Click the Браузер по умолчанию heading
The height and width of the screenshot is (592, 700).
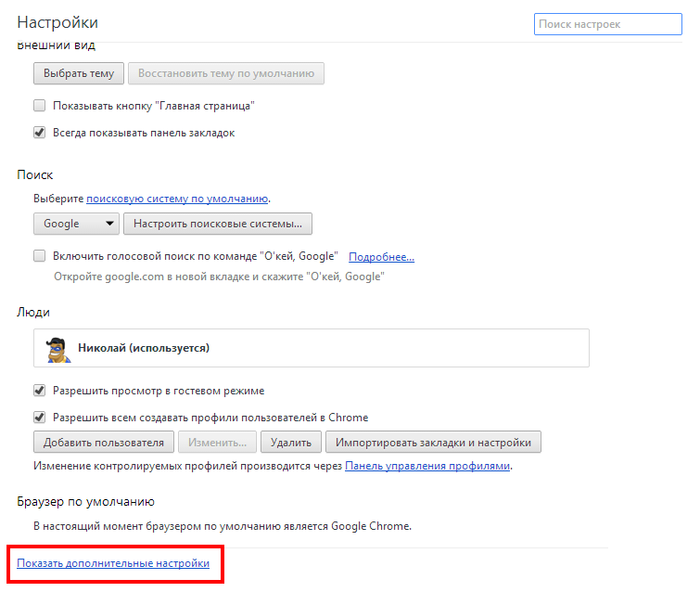[85, 501]
